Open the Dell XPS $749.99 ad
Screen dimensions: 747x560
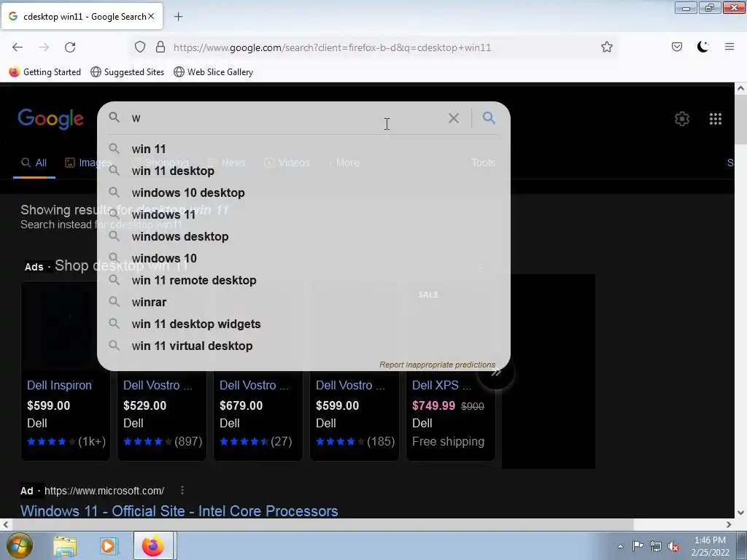tap(450, 415)
